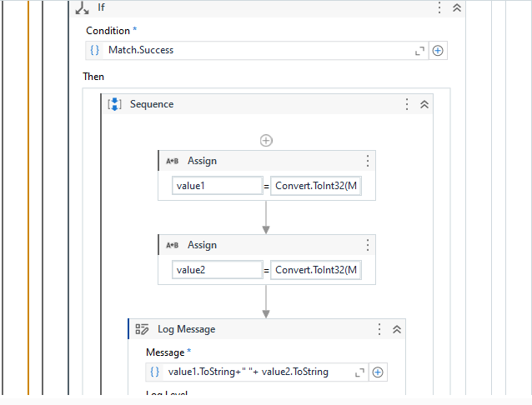Edit the Match.Success condition field
This screenshot has width=532, height=405.
[250, 51]
